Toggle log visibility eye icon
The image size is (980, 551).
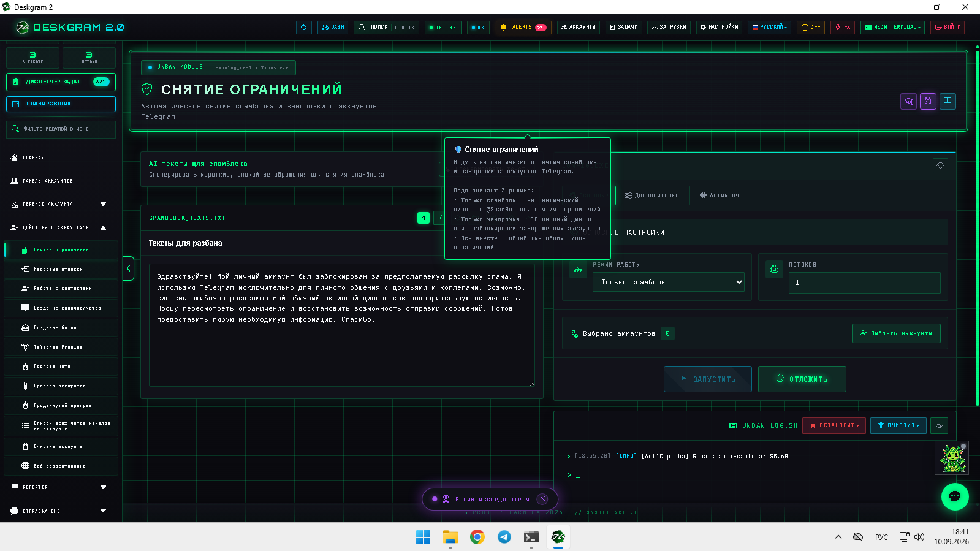point(939,425)
